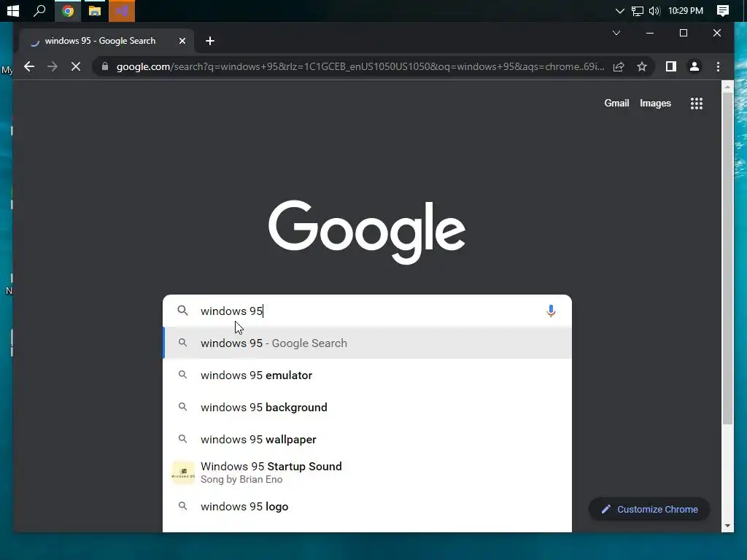Open Chrome tab search chevron
This screenshot has height=560, width=747.
pyautogui.click(x=616, y=33)
